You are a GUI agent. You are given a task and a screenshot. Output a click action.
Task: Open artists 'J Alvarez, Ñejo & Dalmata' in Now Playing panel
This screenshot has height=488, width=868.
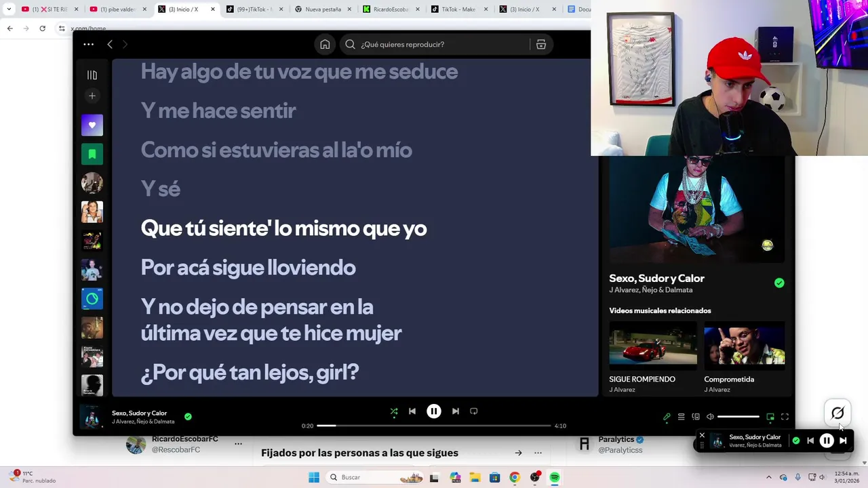click(651, 290)
